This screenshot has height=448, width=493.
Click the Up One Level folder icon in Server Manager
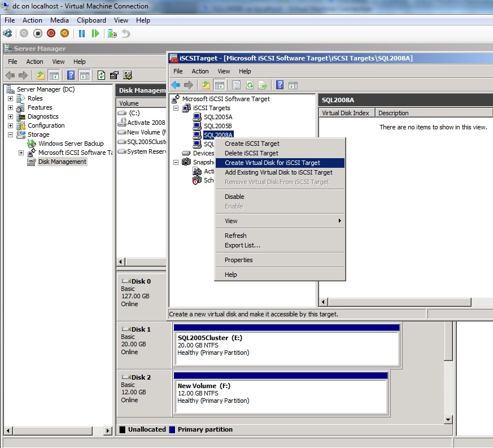tap(41, 76)
